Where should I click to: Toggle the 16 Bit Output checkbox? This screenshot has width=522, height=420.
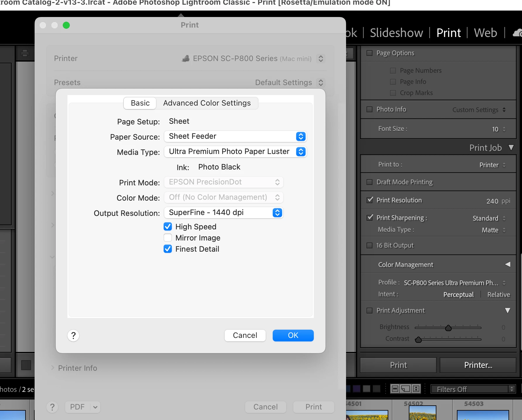tap(370, 245)
